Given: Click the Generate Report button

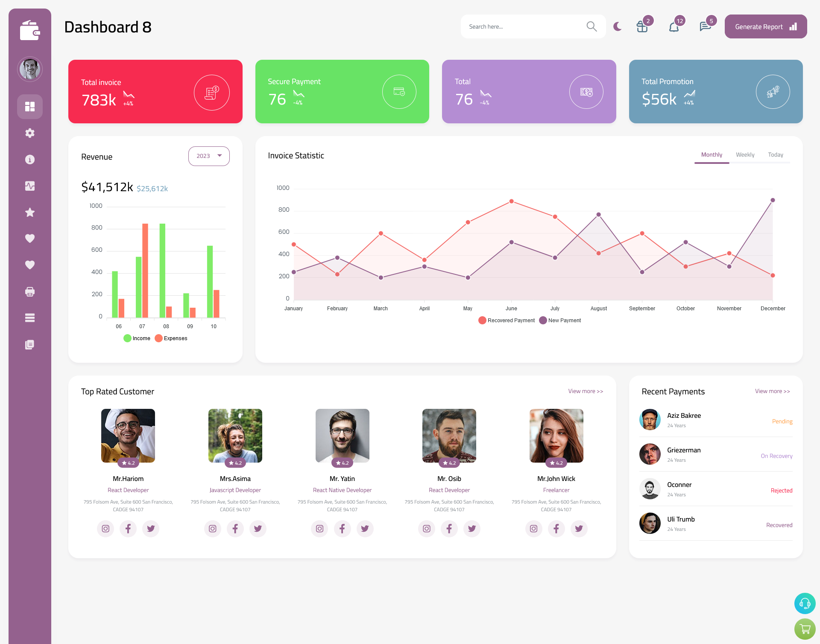Looking at the screenshot, I should (764, 26).
